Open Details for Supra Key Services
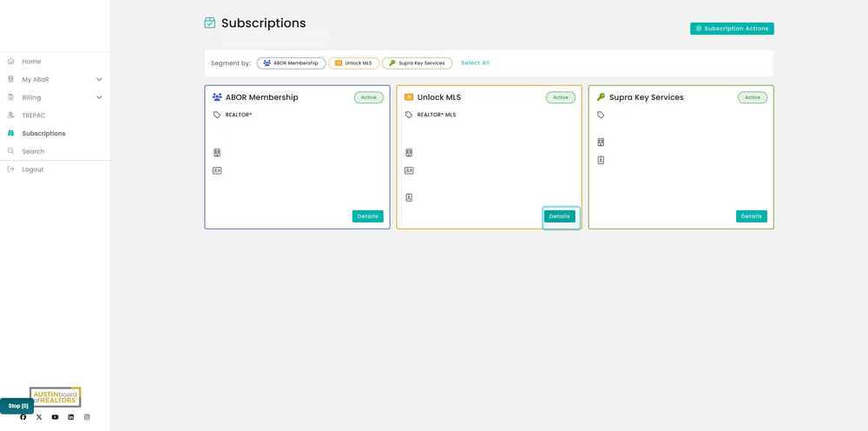The image size is (868, 431). pyautogui.click(x=751, y=216)
